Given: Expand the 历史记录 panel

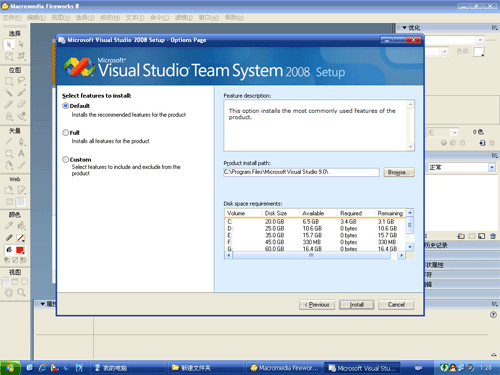Looking at the screenshot, I should click(x=436, y=245).
